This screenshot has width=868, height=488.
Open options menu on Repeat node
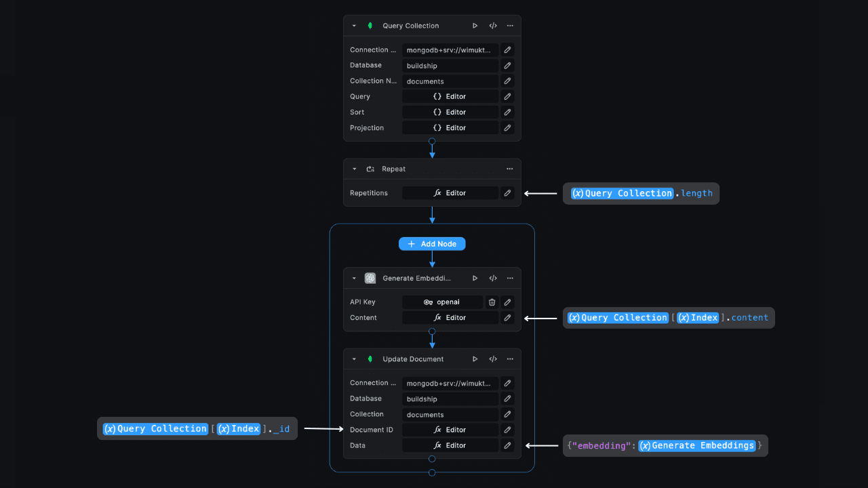click(510, 169)
